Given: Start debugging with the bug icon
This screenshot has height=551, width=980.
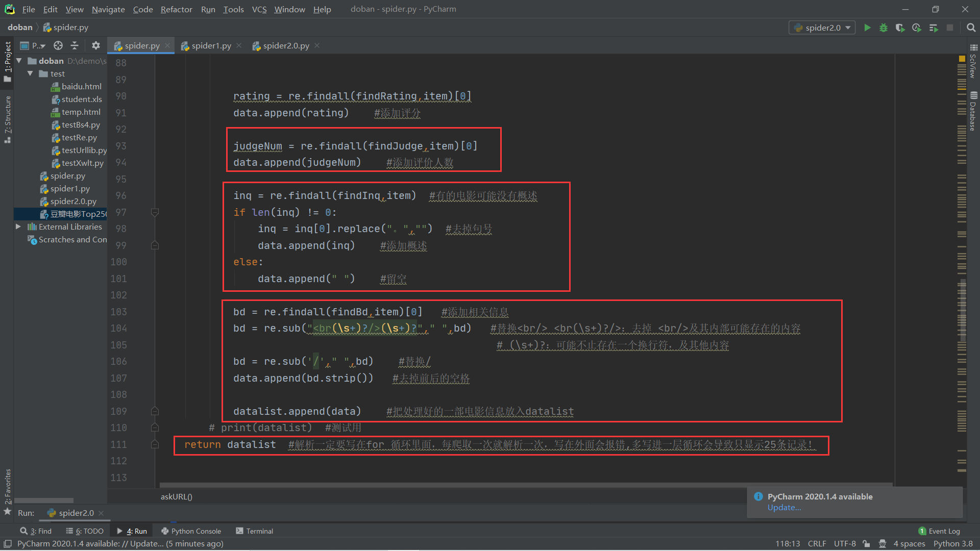Looking at the screenshot, I should point(884,28).
